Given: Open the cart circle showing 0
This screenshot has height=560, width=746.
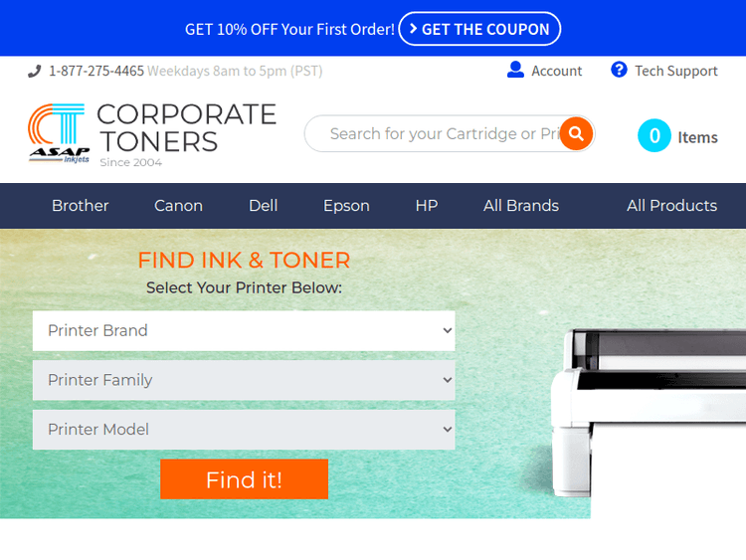Looking at the screenshot, I should 654,135.
